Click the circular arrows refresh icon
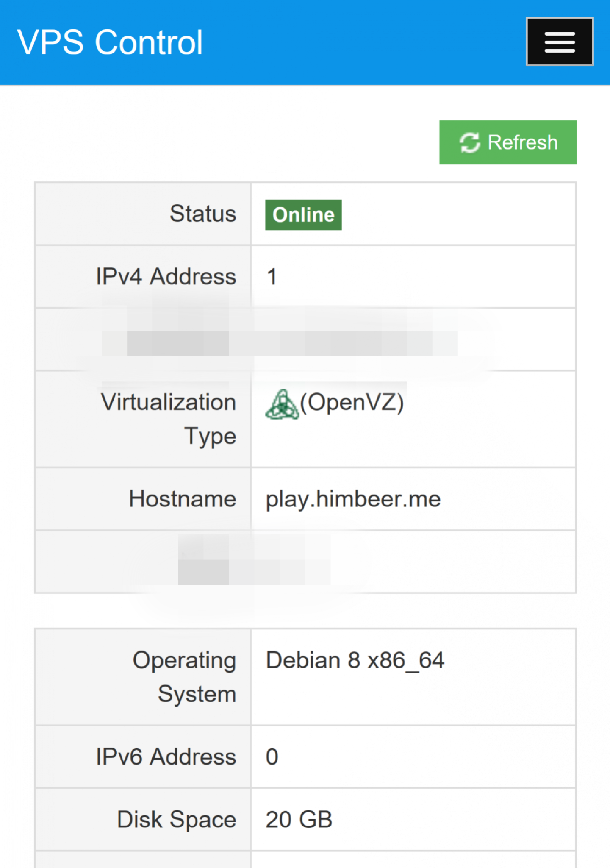 coord(470,142)
